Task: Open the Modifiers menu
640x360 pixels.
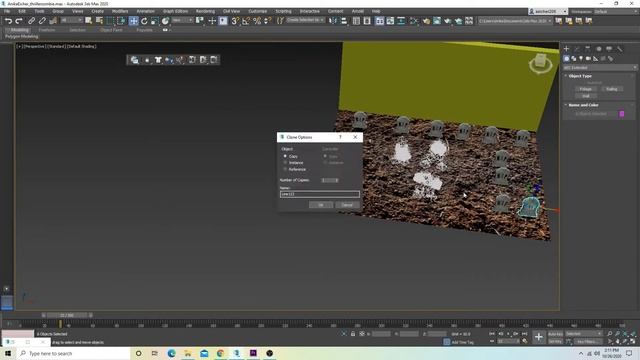Action: pyautogui.click(x=120, y=11)
